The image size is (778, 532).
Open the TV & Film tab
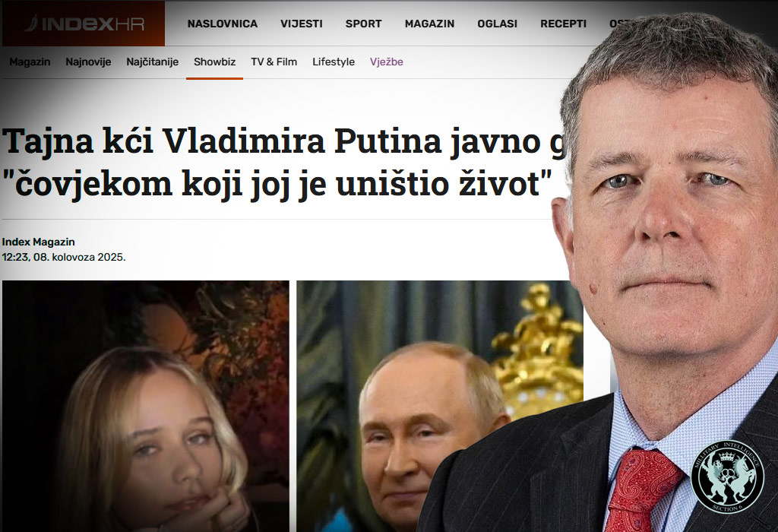coord(274,62)
